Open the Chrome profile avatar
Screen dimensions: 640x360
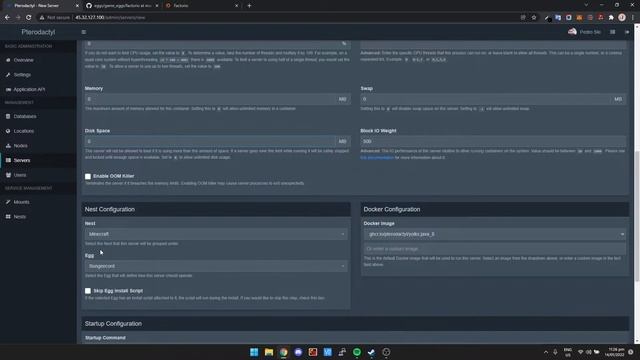point(622,18)
